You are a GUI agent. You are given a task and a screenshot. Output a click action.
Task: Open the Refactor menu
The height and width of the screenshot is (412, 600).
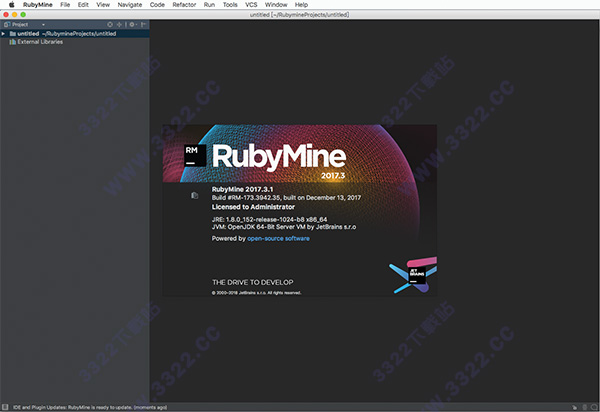click(184, 5)
